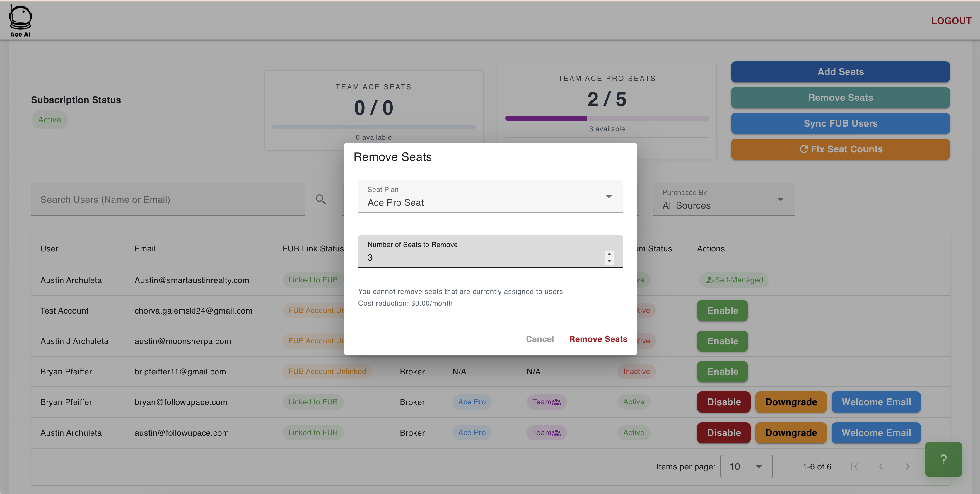This screenshot has width=980, height=494.
Task: Increase seats to remove with up arrow
Action: [x=609, y=254]
